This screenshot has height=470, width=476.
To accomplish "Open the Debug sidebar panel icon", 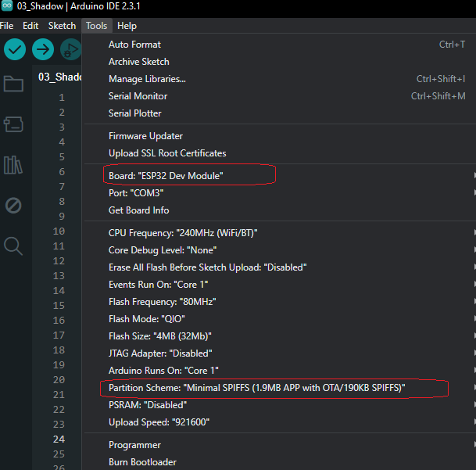I will pyautogui.click(x=13, y=206).
